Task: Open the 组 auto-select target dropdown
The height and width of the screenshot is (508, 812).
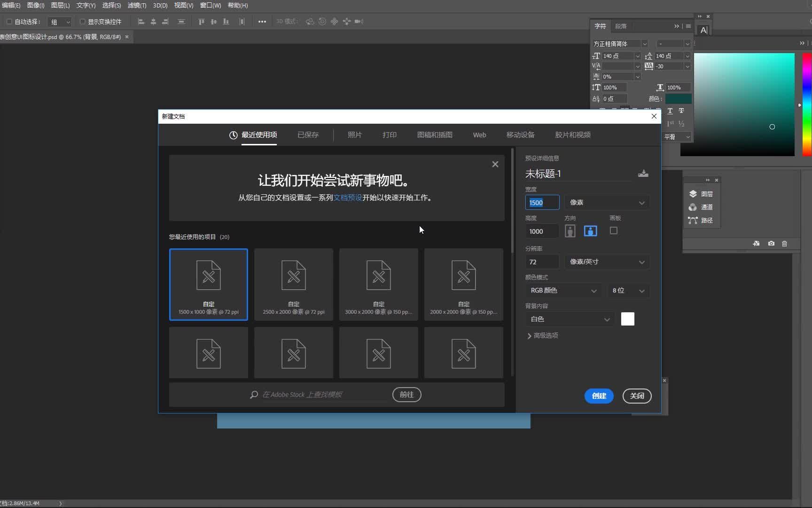Action: tap(59, 22)
